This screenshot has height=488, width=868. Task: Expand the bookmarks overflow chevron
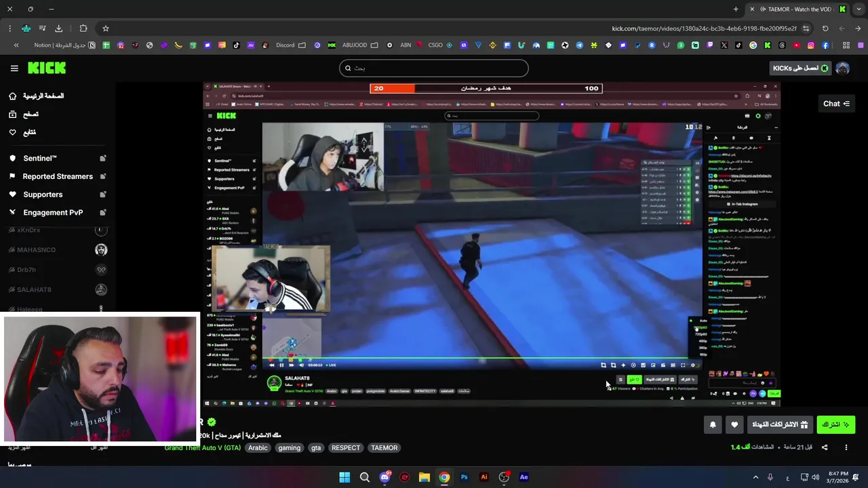pos(16,45)
